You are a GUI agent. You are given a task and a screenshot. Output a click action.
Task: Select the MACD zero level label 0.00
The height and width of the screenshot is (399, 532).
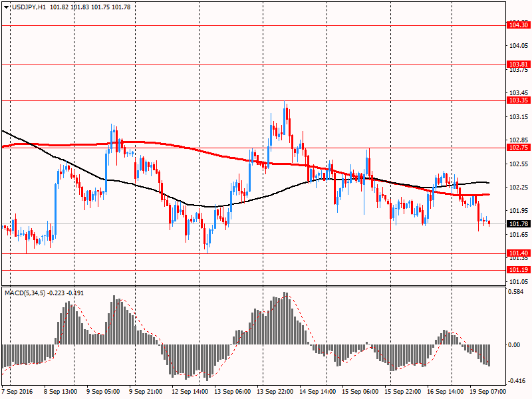tap(514, 344)
